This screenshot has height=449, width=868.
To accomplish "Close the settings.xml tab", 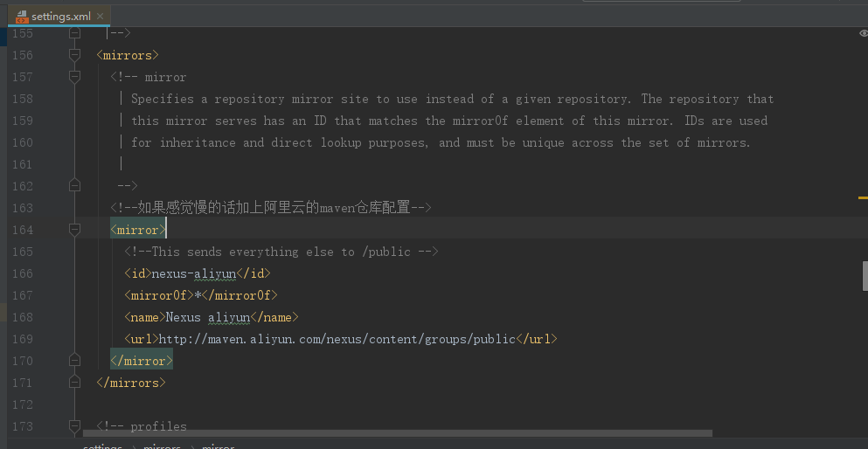I will [x=101, y=16].
